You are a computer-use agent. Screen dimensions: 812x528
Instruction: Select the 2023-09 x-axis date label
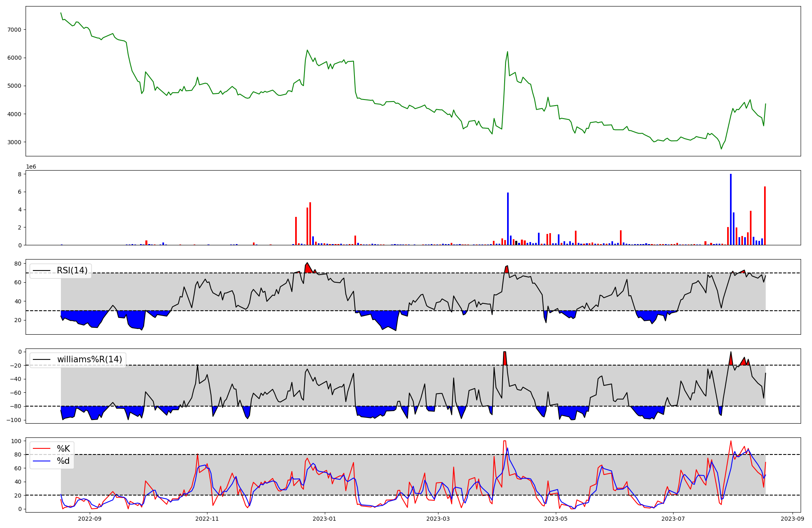pyautogui.click(x=793, y=519)
